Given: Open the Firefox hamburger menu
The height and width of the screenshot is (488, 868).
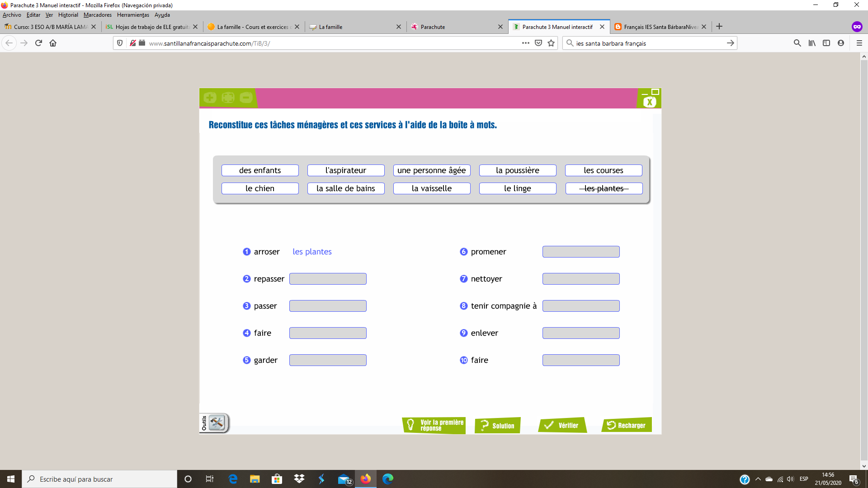Looking at the screenshot, I should [x=859, y=43].
